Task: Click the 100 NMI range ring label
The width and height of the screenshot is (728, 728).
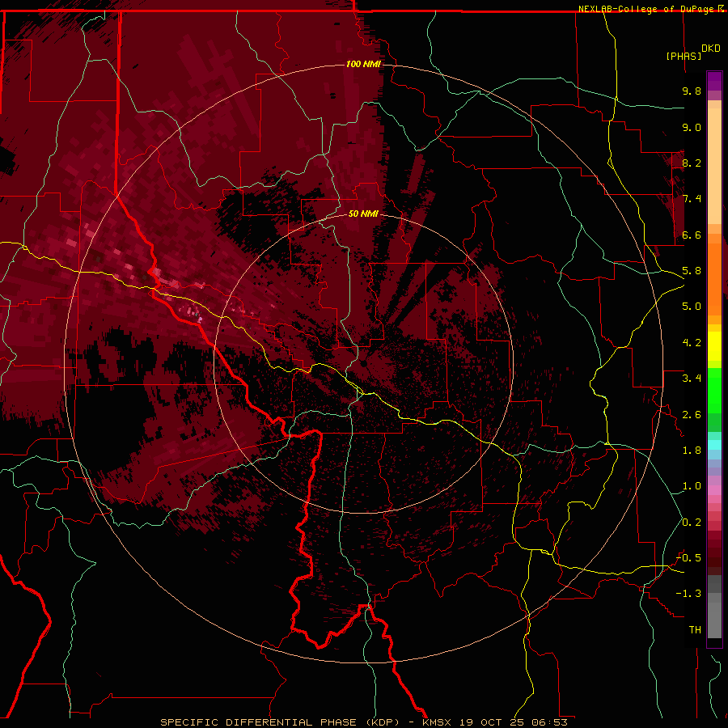Action: 363,64
